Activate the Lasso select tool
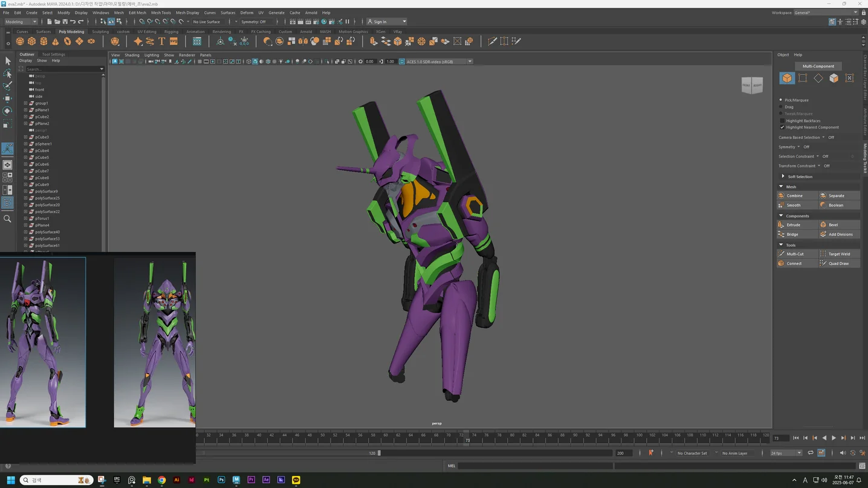 7,74
